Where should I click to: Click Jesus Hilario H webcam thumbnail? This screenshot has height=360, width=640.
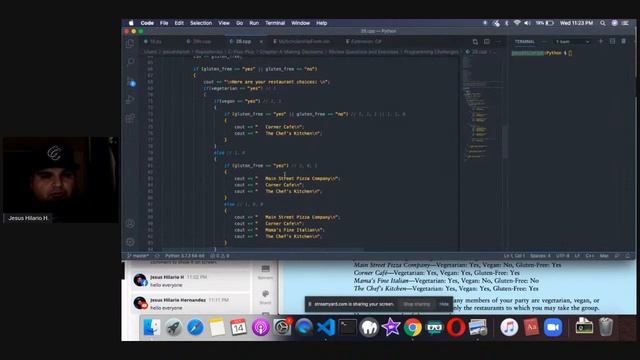61,180
